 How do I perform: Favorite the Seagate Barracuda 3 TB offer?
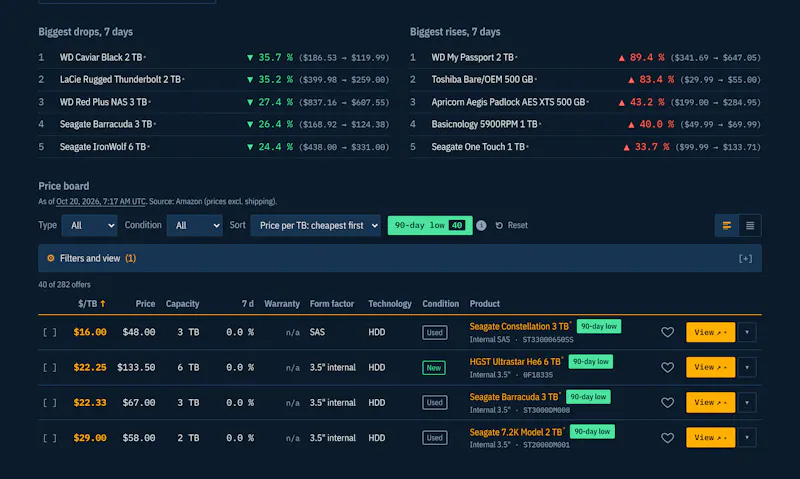coord(667,402)
